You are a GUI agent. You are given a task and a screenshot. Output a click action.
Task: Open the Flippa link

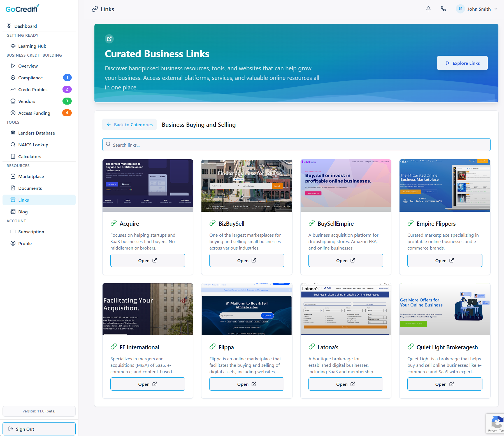(x=247, y=384)
